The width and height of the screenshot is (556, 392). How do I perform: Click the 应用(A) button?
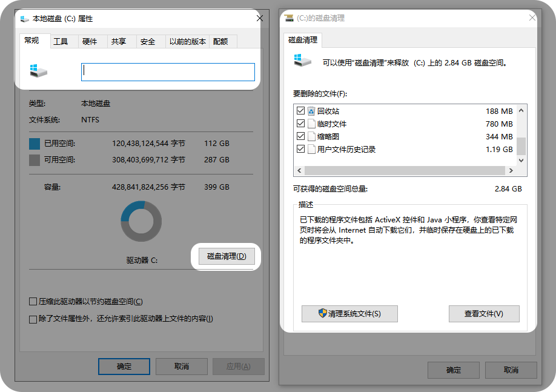click(239, 367)
